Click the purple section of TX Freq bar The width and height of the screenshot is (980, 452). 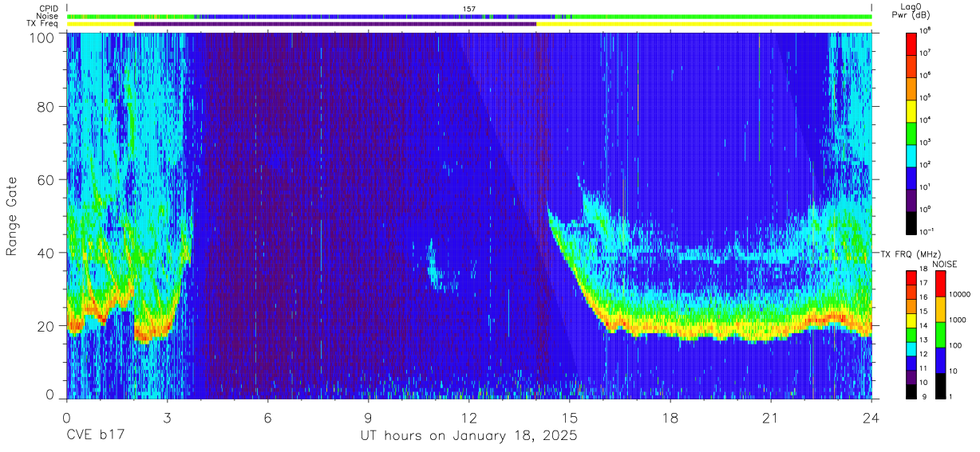tap(335, 24)
